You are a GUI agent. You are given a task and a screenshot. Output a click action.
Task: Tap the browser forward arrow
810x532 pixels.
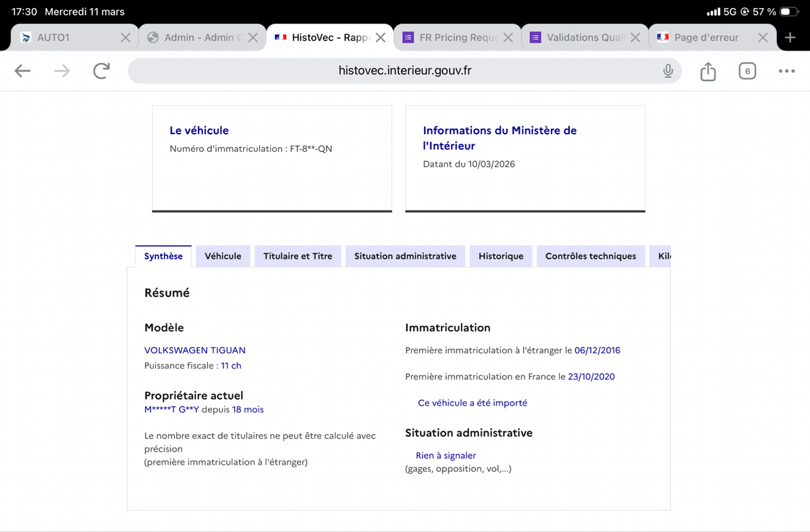pyautogui.click(x=62, y=71)
